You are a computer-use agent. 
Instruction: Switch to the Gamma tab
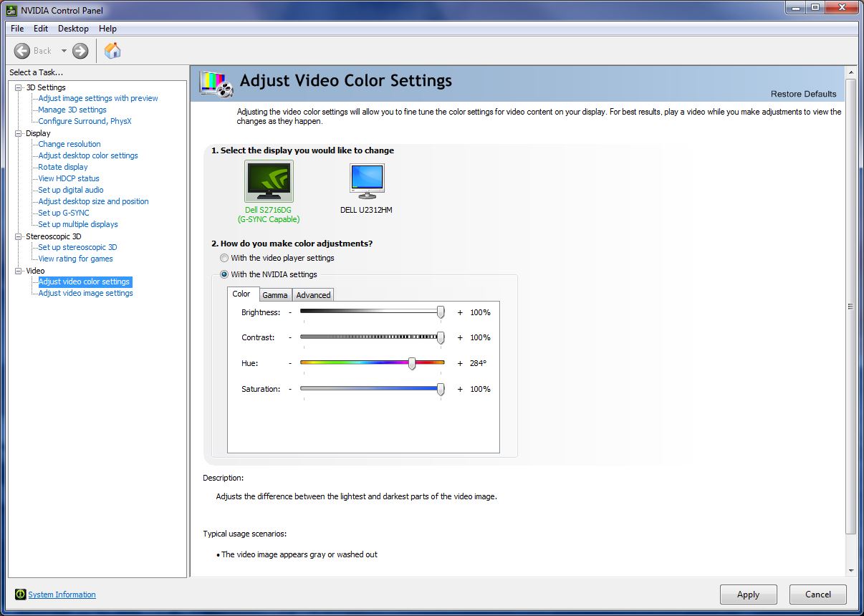(274, 295)
